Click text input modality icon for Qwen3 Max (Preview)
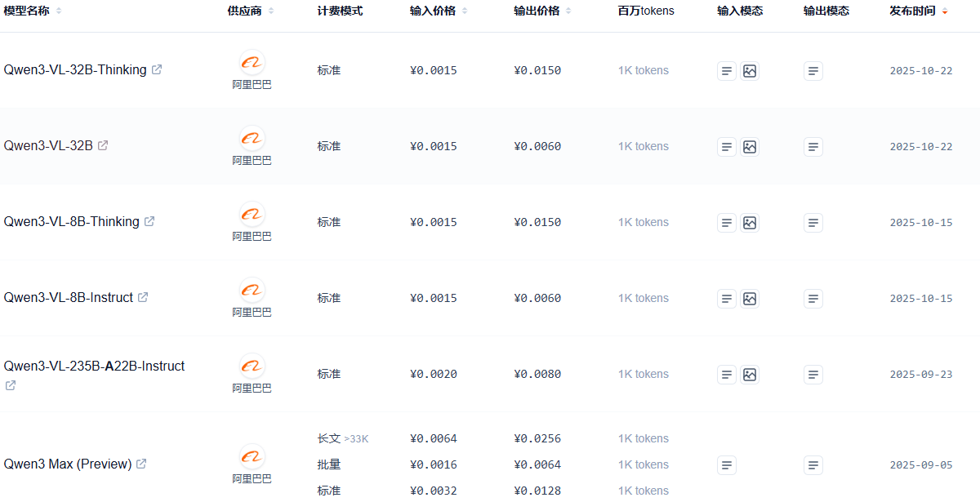 (x=727, y=465)
